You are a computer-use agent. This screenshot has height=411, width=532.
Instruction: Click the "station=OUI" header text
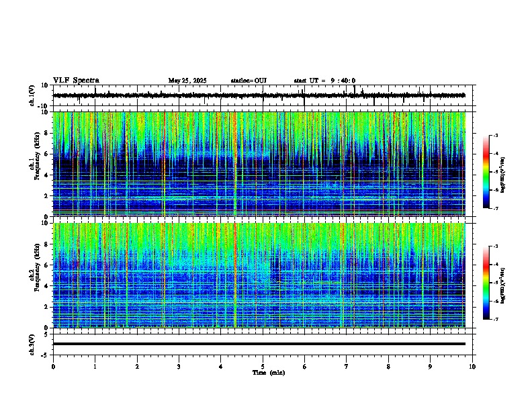click(x=249, y=81)
